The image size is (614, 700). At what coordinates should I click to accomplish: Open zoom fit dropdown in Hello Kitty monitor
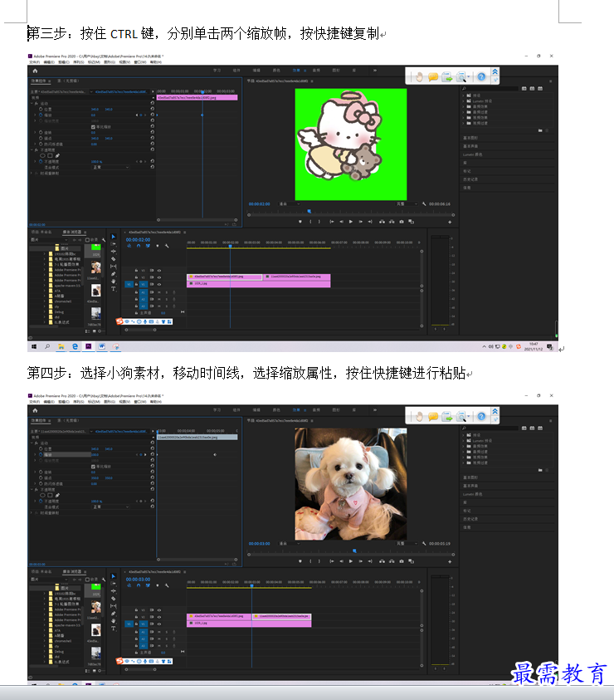[289, 203]
